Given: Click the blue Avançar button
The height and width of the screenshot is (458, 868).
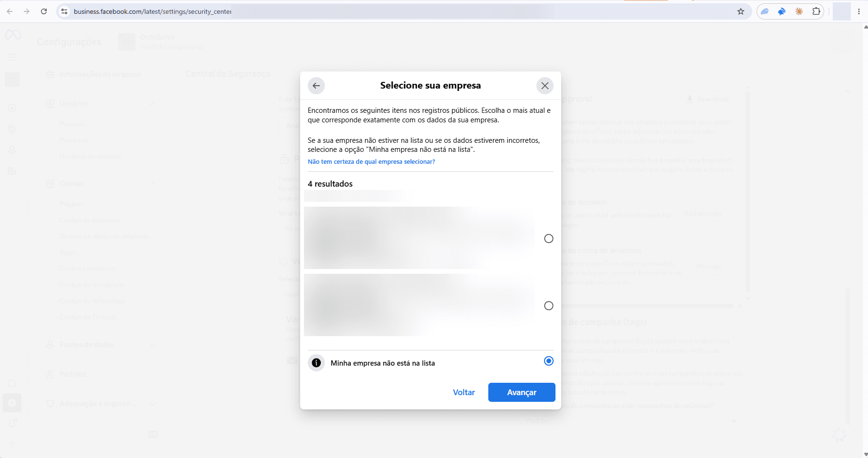Looking at the screenshot, I should pyautogui.click(x=522, y=392).
